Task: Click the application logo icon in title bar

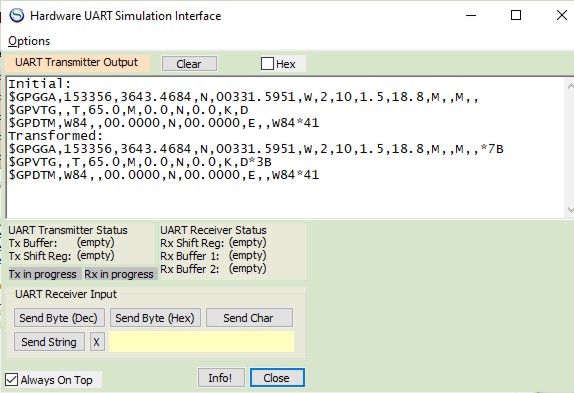Action: coord(16,16)
